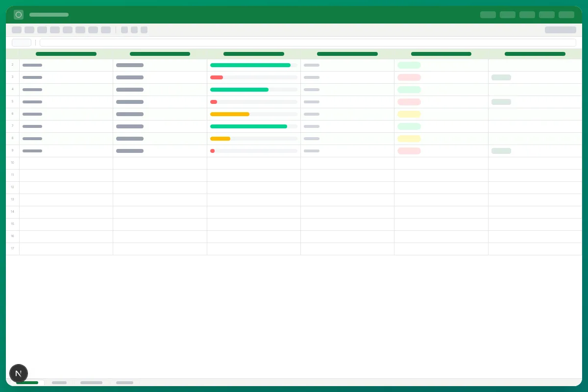
Task: Click the first toolbar button placeholder
Action: [x=17, y=30]
